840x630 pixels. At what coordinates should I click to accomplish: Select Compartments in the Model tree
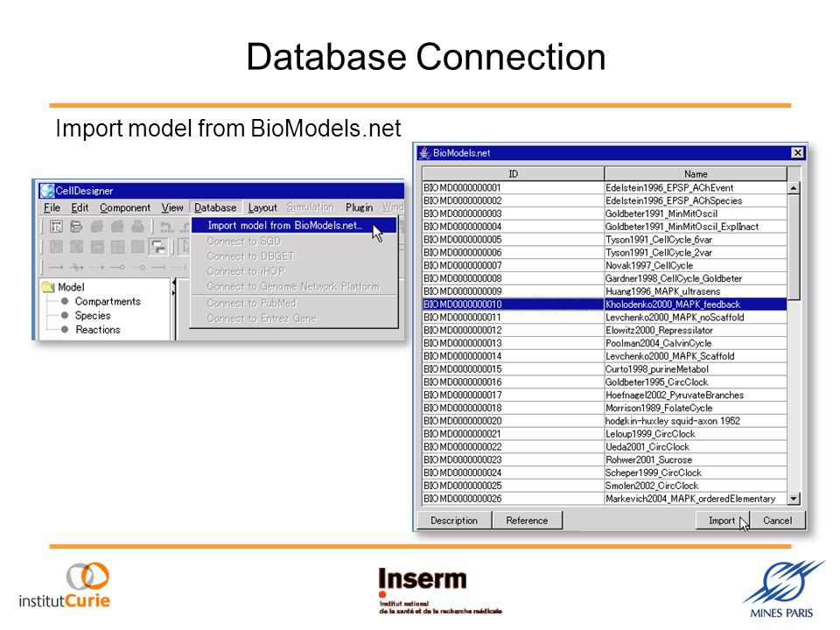[x=108, y=302]
